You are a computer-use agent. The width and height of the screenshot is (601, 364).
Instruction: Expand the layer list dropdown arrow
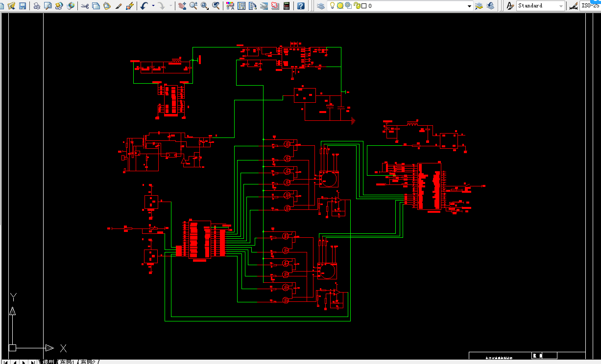[469, 6]
